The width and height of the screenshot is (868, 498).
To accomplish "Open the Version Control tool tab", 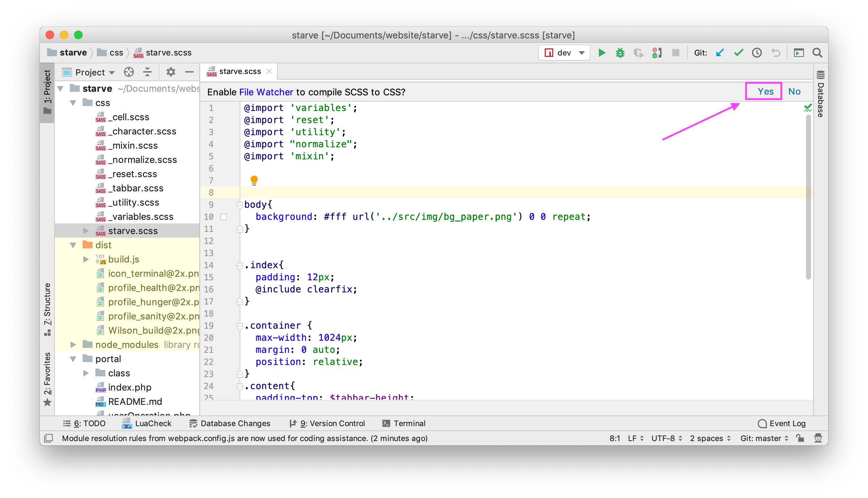I will click(x=327, y=423).
